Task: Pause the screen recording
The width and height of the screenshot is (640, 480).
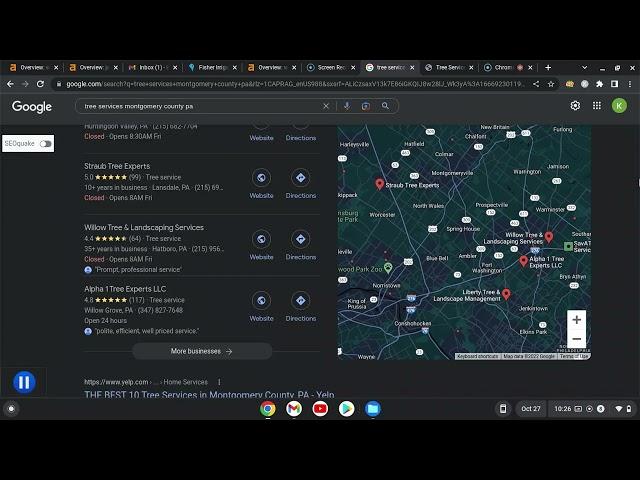Action: click(x=24, y=382)
